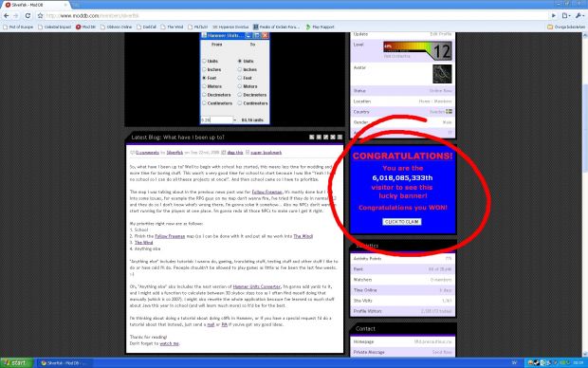
Task: Click the digg this link
Action: pyautogui.click(x=235, y=153)
